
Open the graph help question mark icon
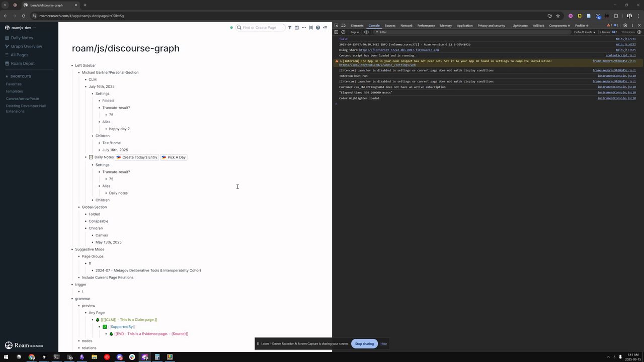pyautogui.click(x=318, y=28)
